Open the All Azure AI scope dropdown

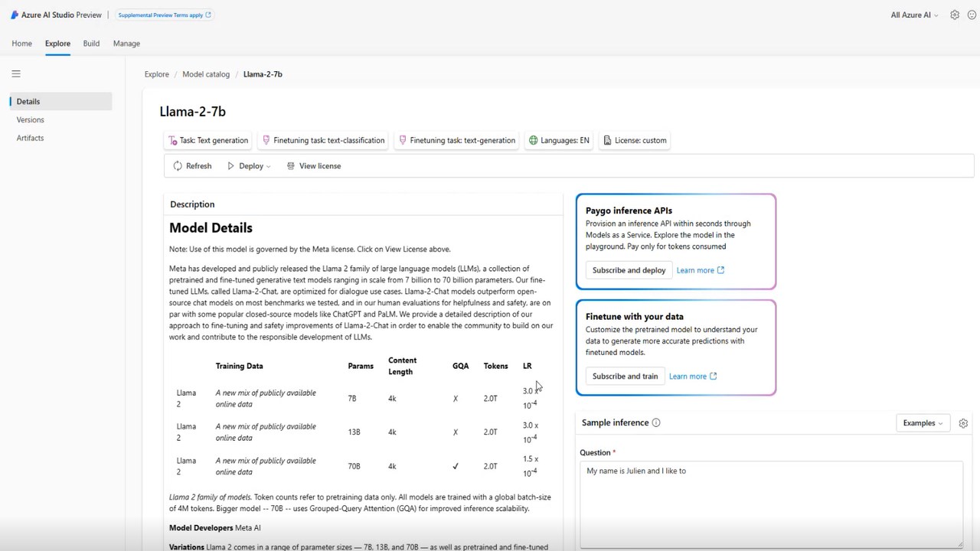point(914,15)
